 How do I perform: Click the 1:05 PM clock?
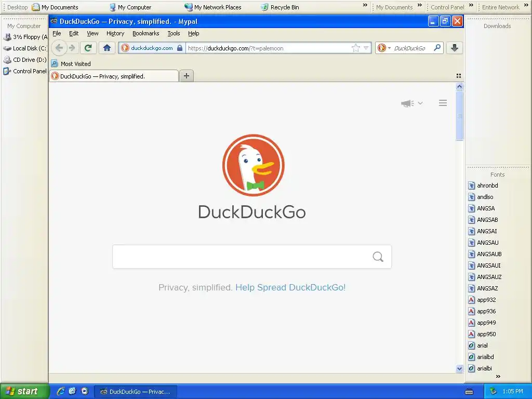tap(513, 391)
